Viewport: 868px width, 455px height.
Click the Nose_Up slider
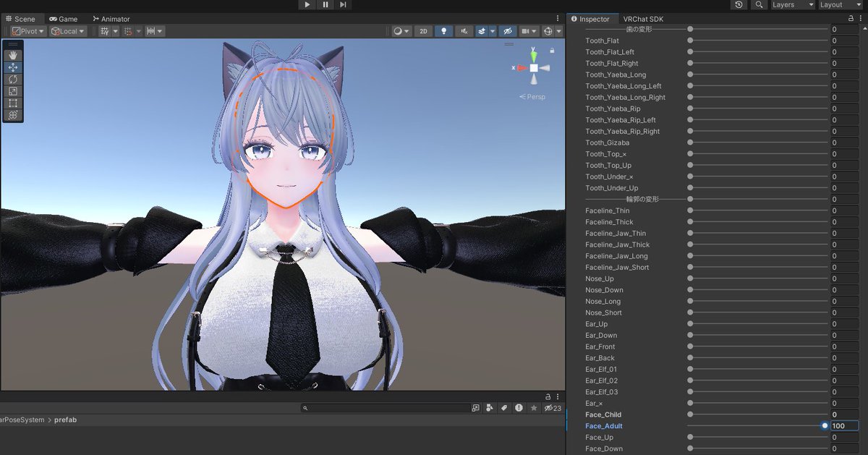(757, 278)
